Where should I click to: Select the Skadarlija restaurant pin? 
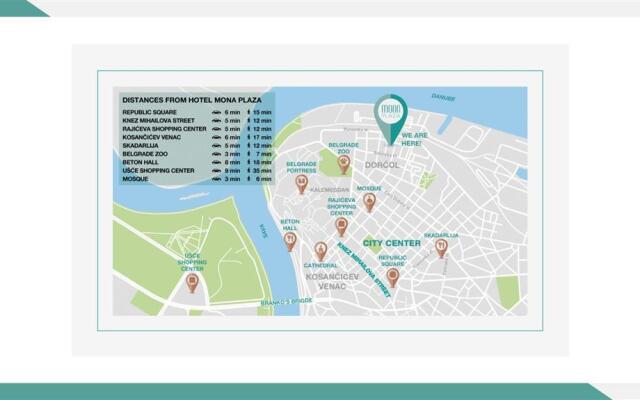[x=441, y=249]
